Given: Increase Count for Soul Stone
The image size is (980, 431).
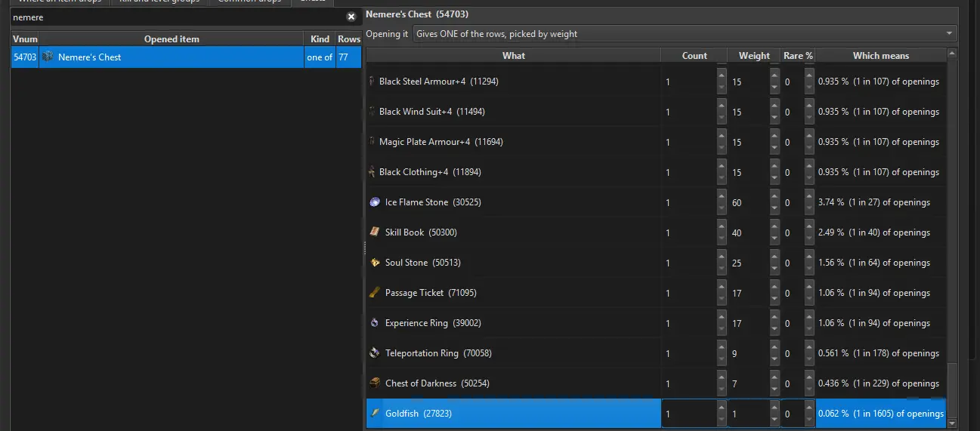Looking at the screenshot, I should click(x=722, y=257).
